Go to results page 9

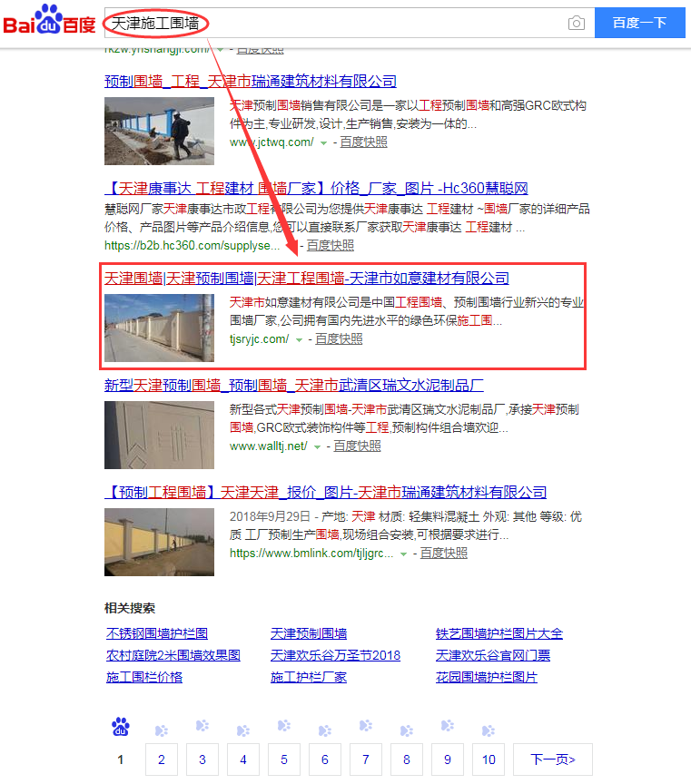point(448,759)
